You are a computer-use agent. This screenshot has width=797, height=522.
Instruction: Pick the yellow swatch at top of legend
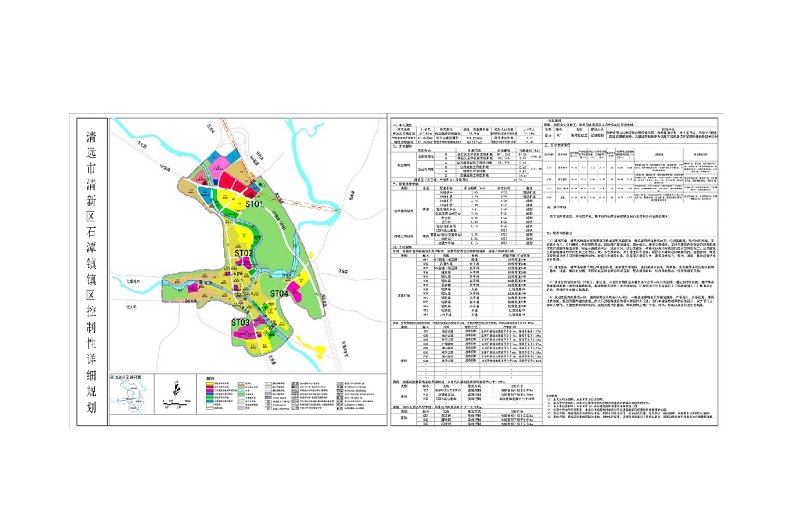tap(209, 382)
